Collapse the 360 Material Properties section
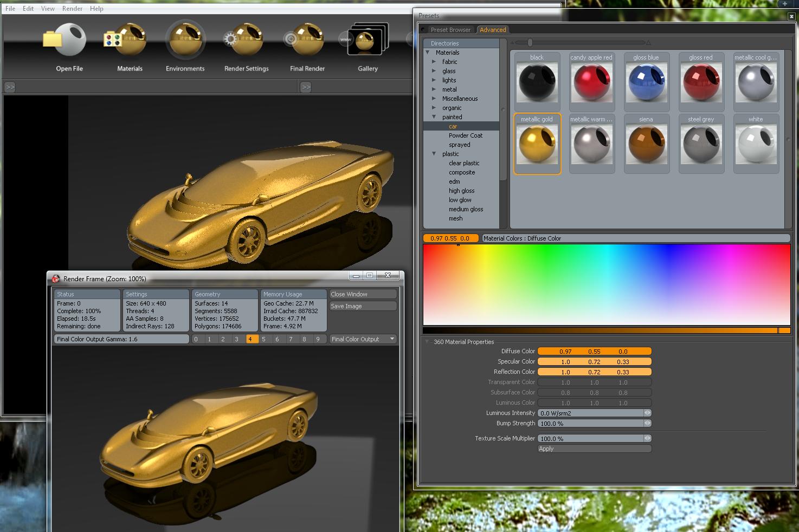 (x=427, y=342)
